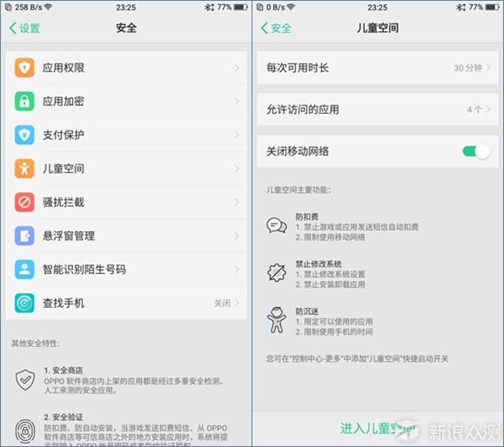
Task: Tap the green 应用加密 lock icon
Action: [24, 102]
